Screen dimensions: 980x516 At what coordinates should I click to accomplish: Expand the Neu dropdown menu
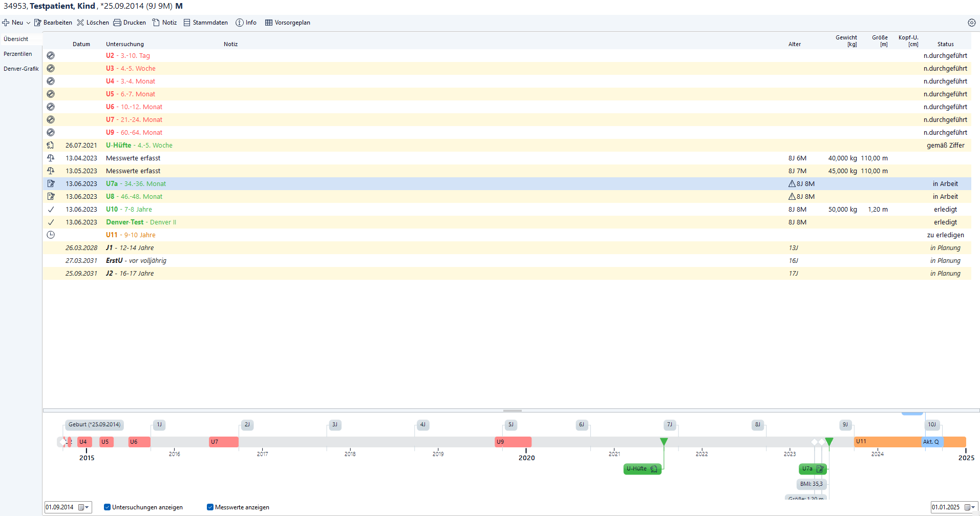pos(28,23)
